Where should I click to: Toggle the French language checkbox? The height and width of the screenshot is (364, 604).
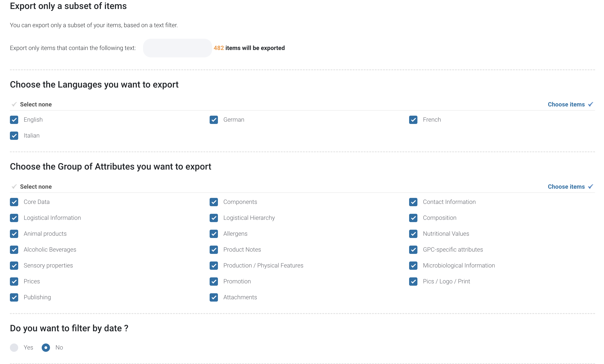tap(413, 120)
